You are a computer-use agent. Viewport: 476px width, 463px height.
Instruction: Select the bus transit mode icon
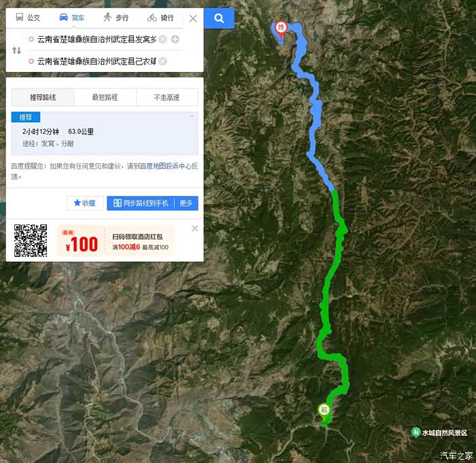pyautogui.click(x=20, y=17)
